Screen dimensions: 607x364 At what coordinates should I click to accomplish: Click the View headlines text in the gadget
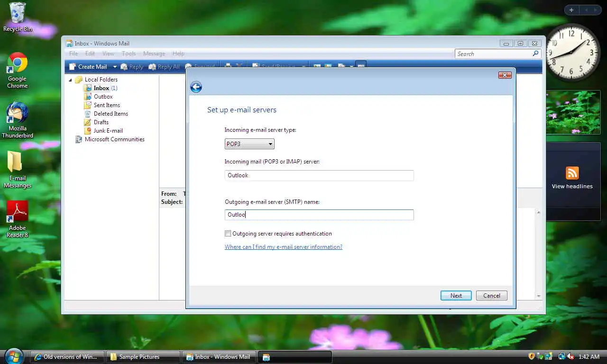point(572,186)
